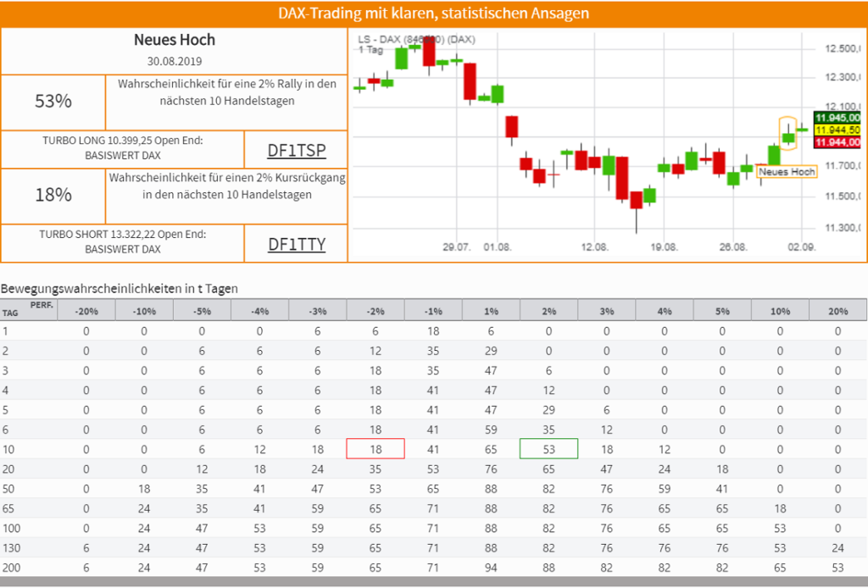Image resolution: width=868 pixels, height=588 pixels.
Task: Click the 12.500 price axis label
Action: (843, 48)
